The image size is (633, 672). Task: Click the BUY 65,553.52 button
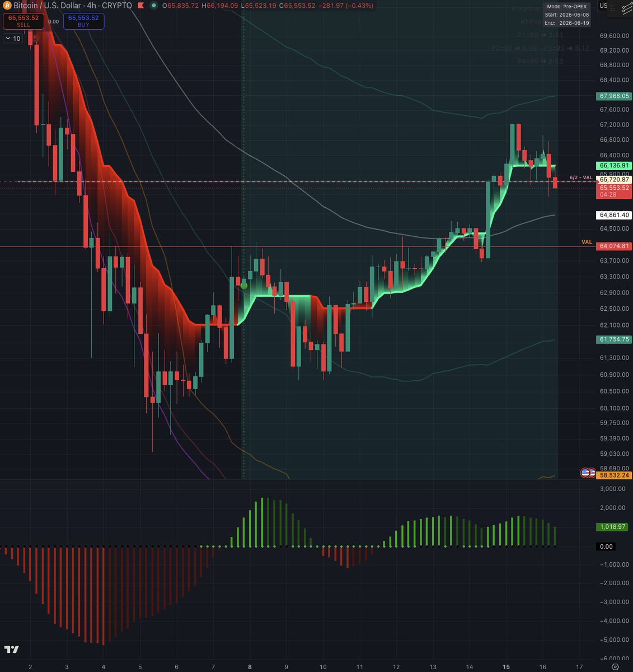click(83, 21)
